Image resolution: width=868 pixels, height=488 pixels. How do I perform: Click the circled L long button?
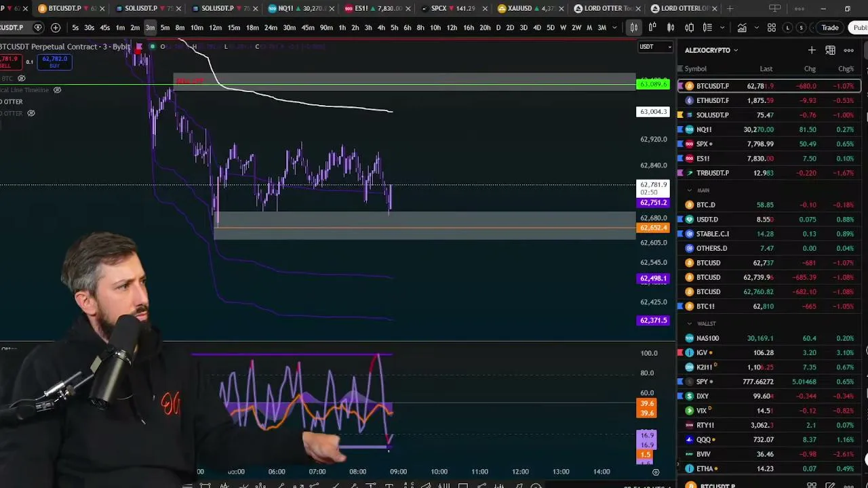point(787,28)
